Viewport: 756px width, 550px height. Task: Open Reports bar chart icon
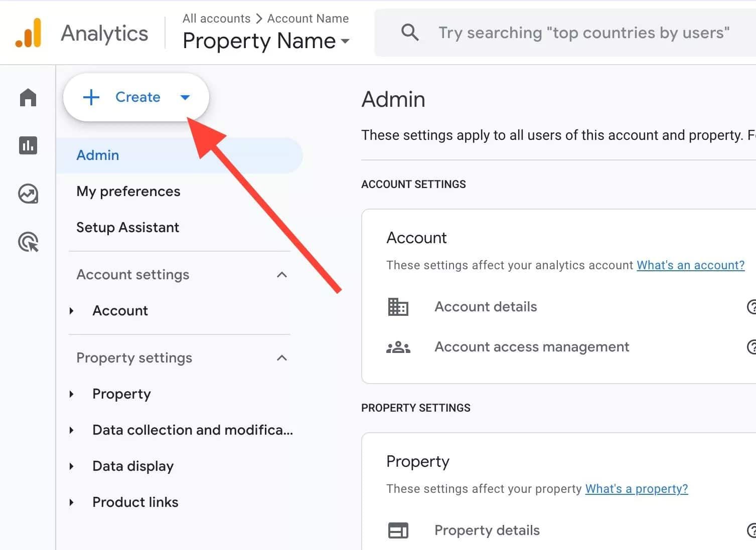[x=28, y=145]
